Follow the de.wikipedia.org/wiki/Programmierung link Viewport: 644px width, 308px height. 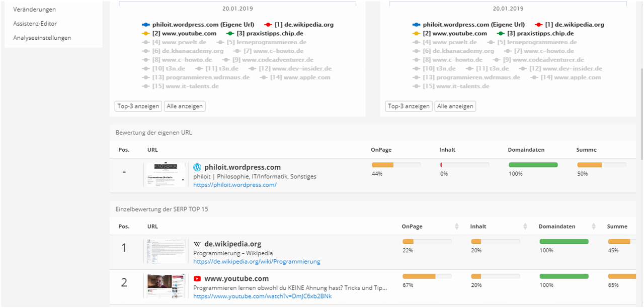coord(257,262)
